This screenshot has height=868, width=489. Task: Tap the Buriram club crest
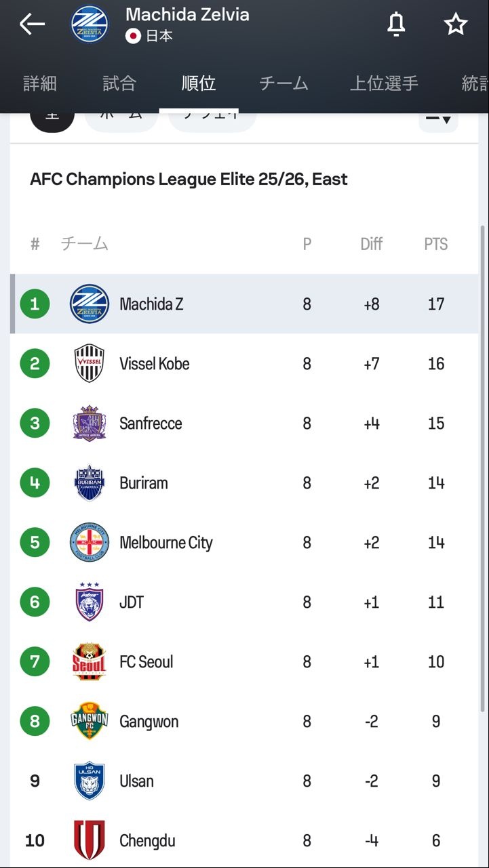(90, 483)
